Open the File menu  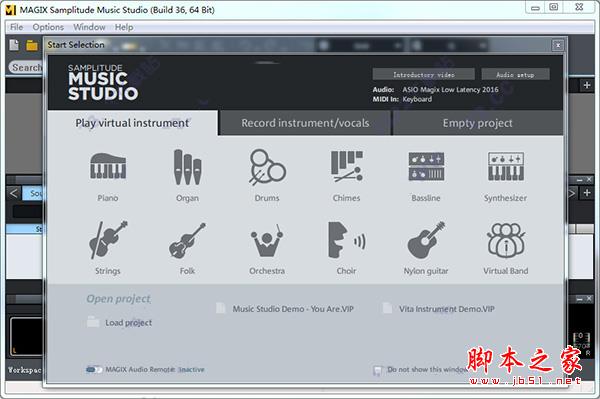16,27
